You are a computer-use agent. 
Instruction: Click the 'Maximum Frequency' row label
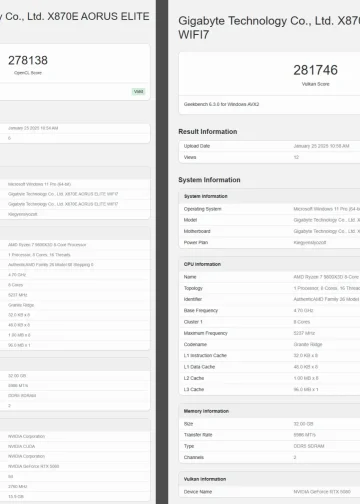(206, 333)
